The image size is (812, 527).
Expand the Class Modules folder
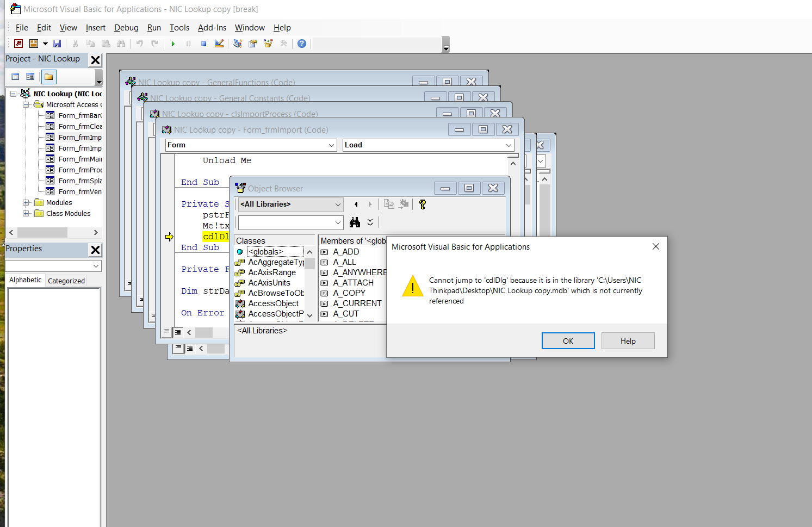coord(26,214)
